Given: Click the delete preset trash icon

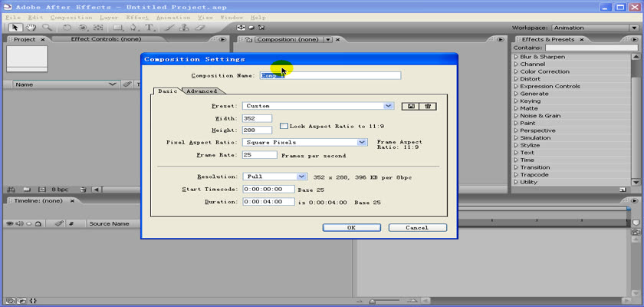Looking at the screenshot, I should coord(428,106).
